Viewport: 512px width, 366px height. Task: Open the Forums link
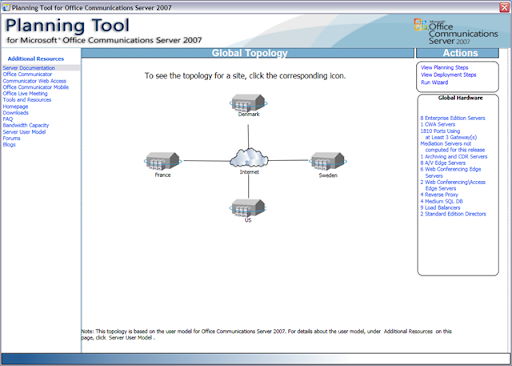click(12, 138)
